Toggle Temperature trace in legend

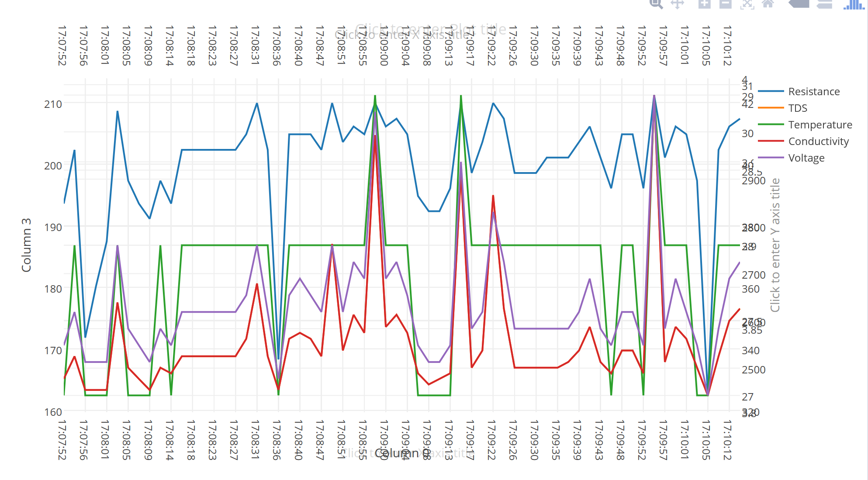click(x=820, y=125)
